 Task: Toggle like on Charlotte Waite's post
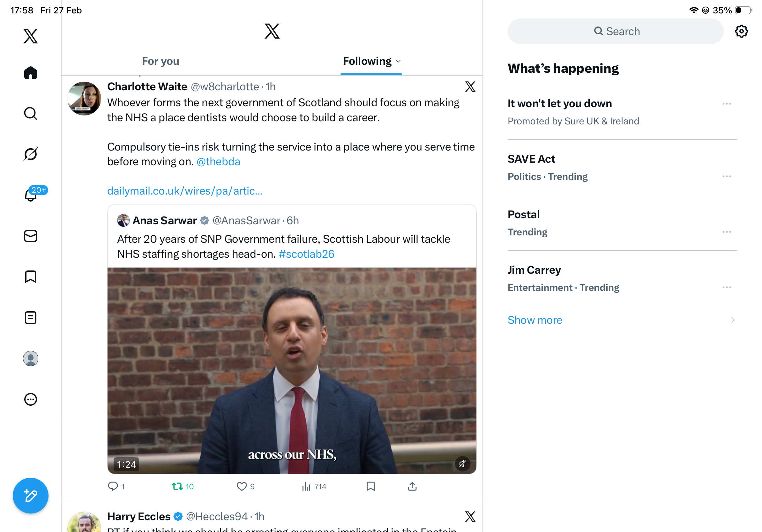242,486
